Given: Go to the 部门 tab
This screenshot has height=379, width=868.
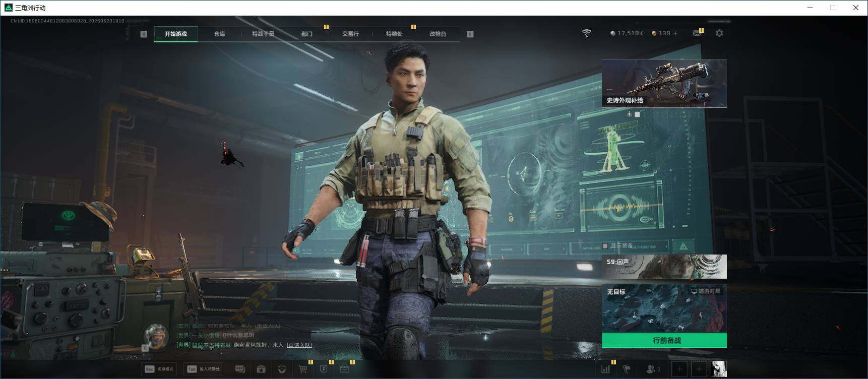Looking at the screenshot, I should click(307, 34).
